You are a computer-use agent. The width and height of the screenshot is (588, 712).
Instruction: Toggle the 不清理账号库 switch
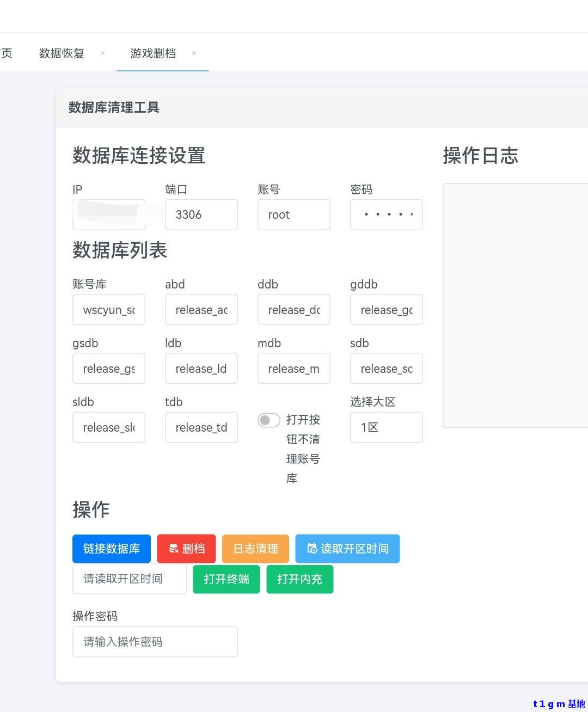click(268, 420)
